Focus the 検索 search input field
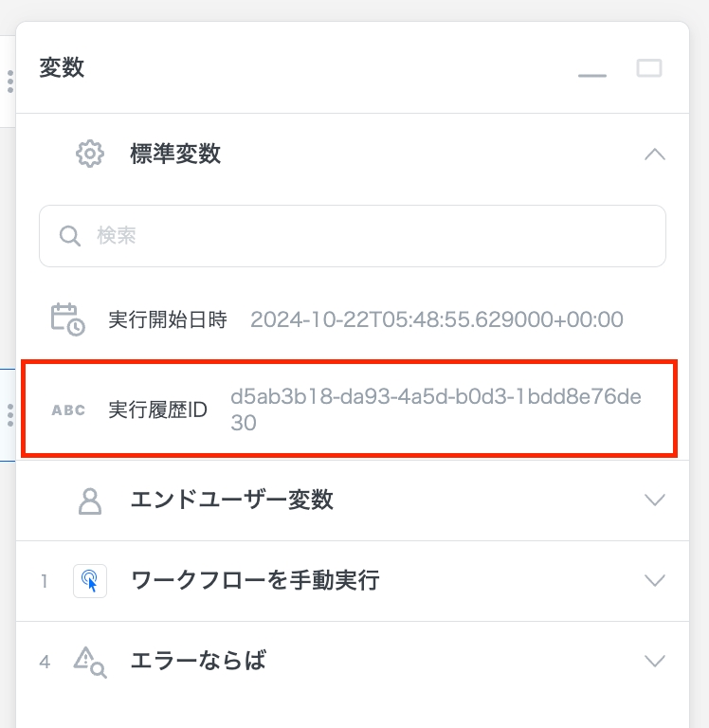This screenshot has width=709, height=728. 370,236
